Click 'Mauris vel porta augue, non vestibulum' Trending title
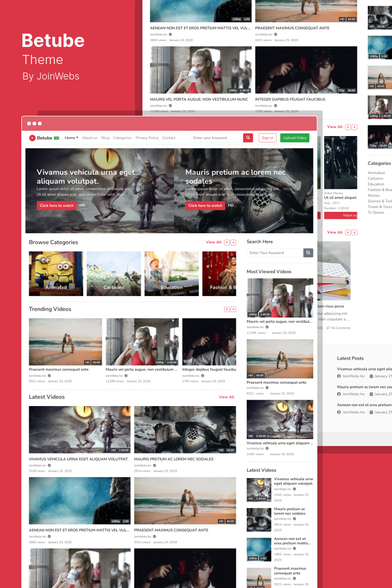Image resolution: width=392 pixels, height=588 pixels. coord(142,369)
